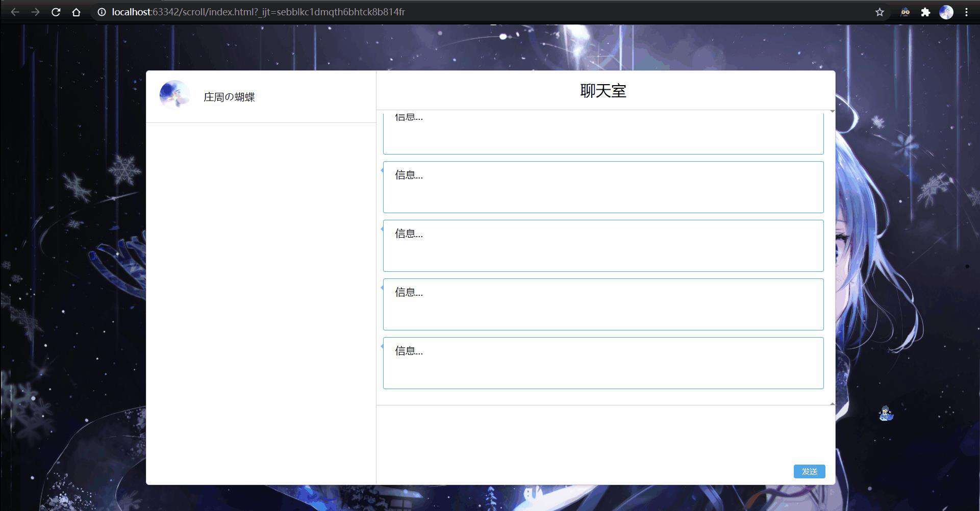Viewport: 980px width, 511px height.
Task: Click the 庄周の蝴蝶 user avatar
Action: [x=174, y=95]
